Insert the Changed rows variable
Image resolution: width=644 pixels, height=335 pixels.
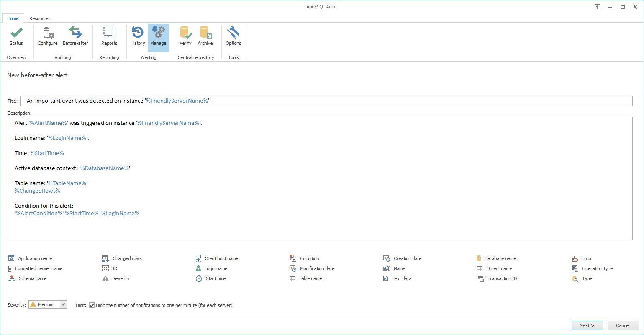[x=126, y=258]
